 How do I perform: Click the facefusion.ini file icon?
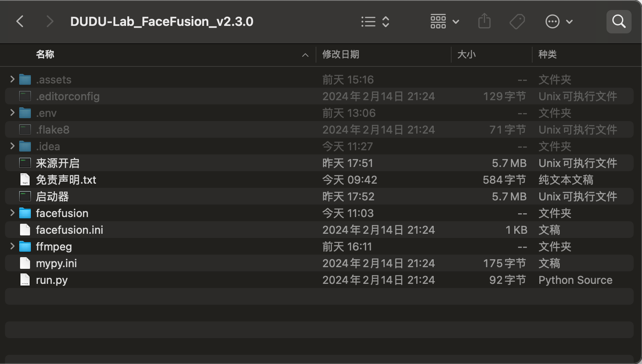tap(25, 230)
